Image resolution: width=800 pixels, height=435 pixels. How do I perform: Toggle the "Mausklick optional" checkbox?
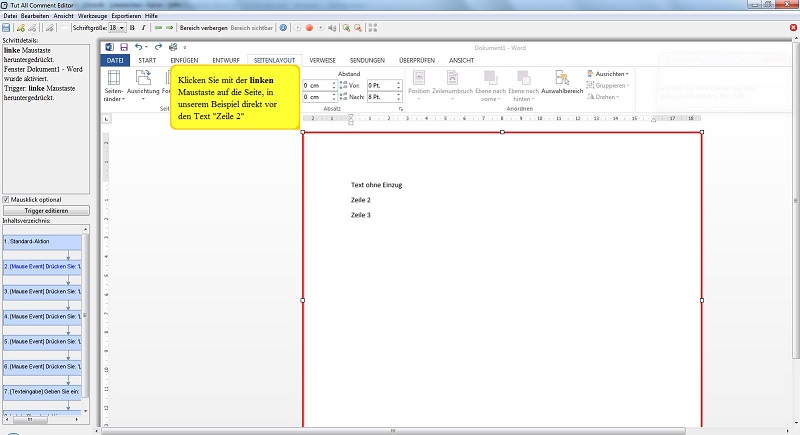(x=7, y=199)
